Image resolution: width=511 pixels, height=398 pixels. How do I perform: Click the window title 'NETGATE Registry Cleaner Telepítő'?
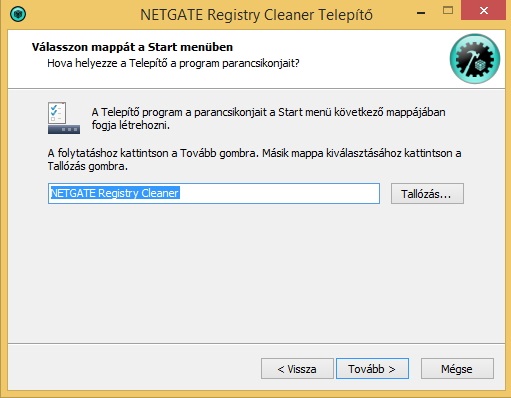pos(256,15)
